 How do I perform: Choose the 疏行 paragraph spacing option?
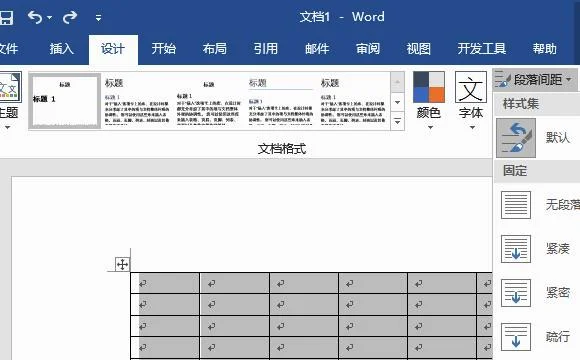click(537, 337)
